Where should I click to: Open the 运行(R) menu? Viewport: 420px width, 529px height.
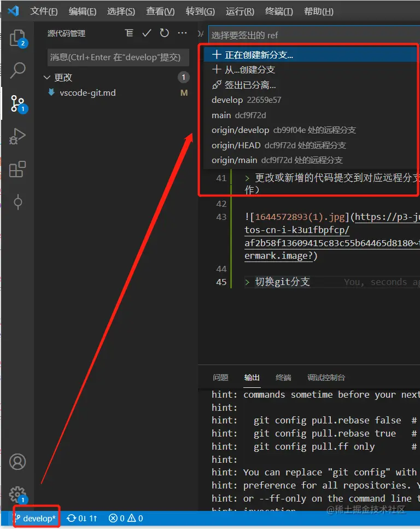click(240, 11)
